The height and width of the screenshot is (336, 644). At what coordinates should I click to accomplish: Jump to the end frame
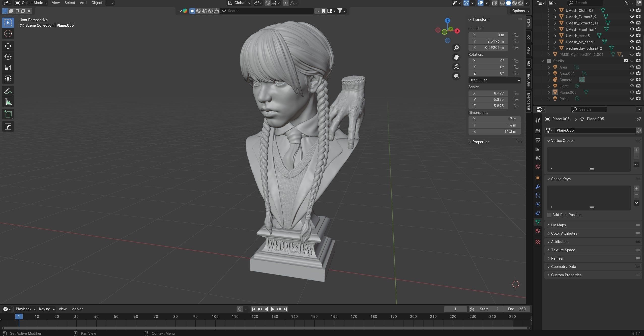[285, 309]
